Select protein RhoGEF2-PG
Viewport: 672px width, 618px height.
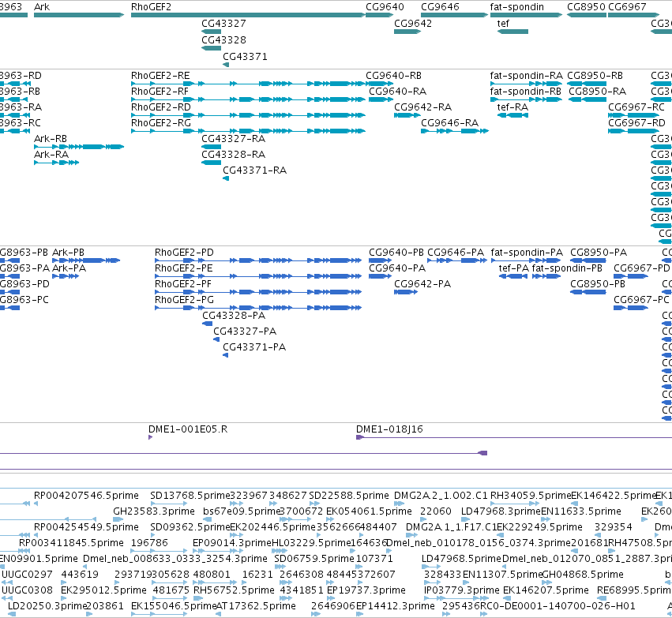184,300
